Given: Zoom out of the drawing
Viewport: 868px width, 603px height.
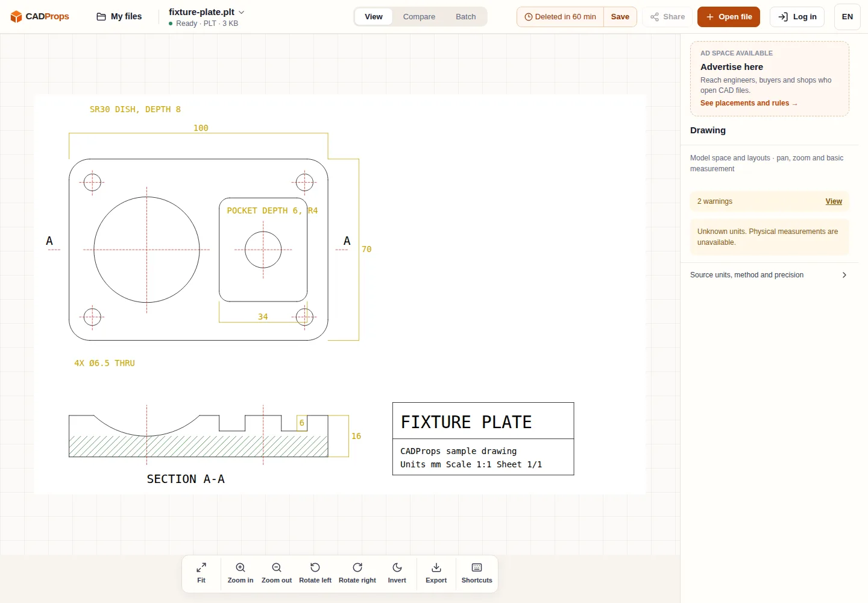Looking at the screenshot, I should (277, 573).
